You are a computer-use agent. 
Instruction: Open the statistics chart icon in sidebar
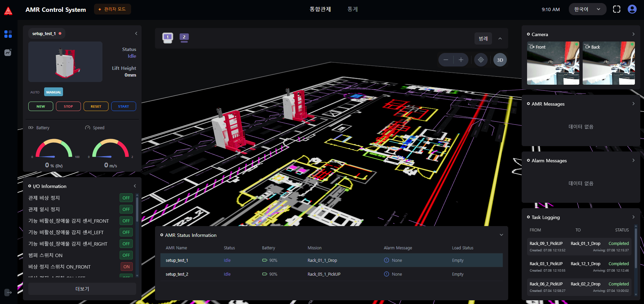point(8,53)
